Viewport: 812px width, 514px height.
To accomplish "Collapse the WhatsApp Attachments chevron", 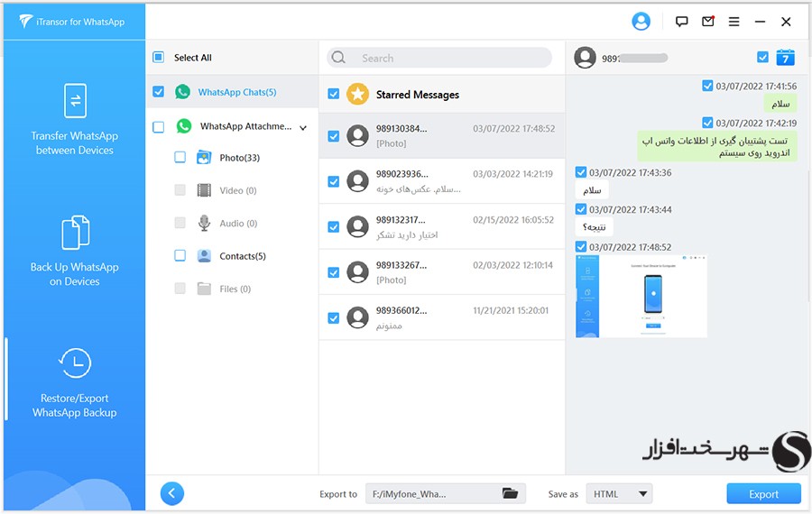I will [303, 127].
